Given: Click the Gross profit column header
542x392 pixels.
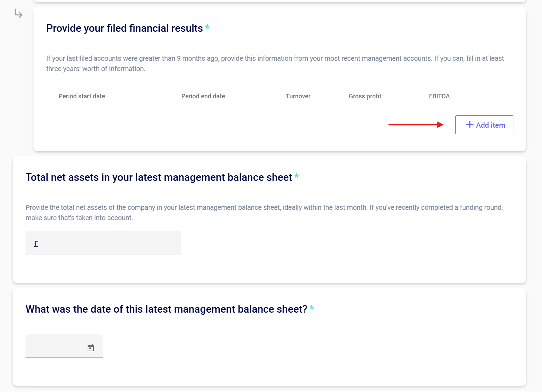Looking at the screenshot, I should (x=365, y=96).
